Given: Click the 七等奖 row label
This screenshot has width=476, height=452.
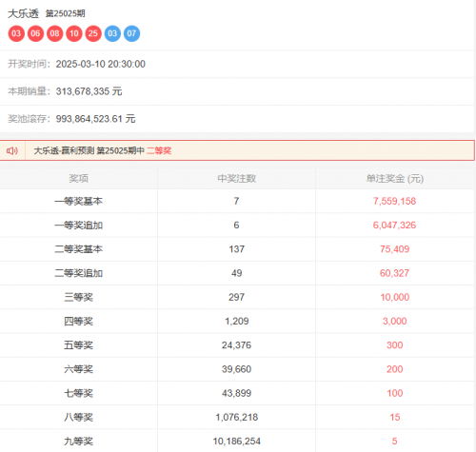Looking at the screenshot, I should point(79,393).
